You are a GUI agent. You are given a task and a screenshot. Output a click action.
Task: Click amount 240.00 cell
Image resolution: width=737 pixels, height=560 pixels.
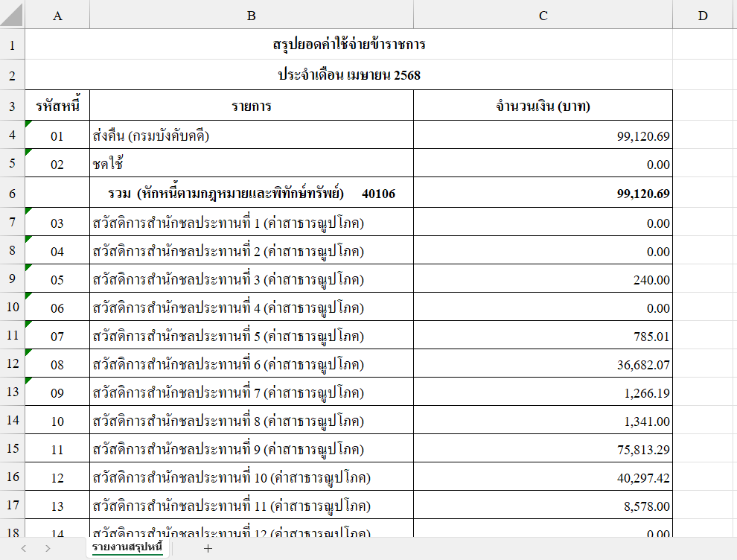point(543,279)
